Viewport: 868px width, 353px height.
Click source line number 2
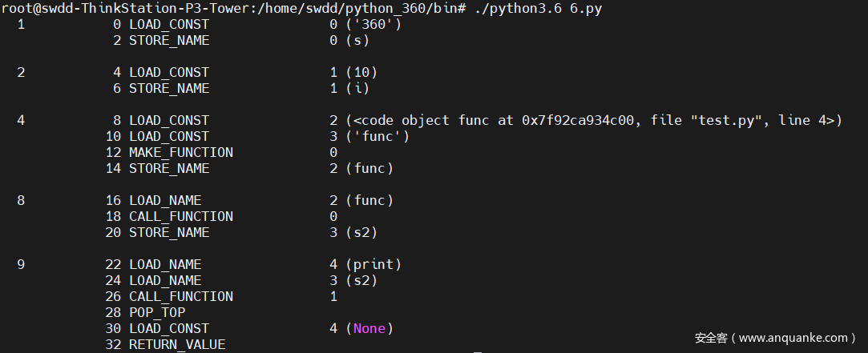pyautogui.click(x=21, y=72)
